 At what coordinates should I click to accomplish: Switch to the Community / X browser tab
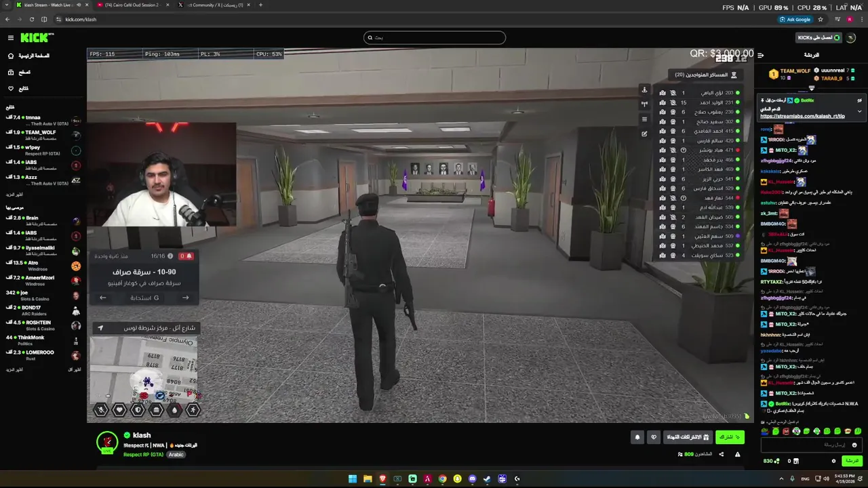coord(214,5)
